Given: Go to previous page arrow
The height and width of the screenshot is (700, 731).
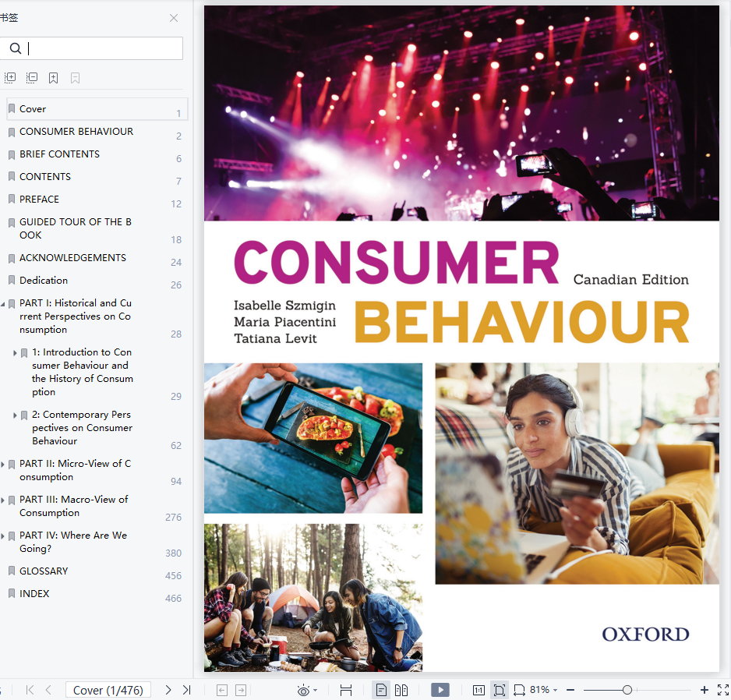Looking at the screenshot, I should (x=48, y=690).
